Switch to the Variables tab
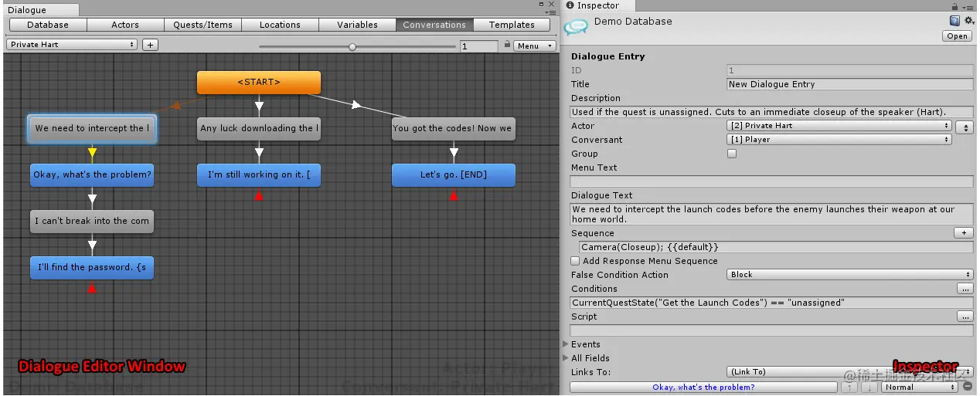This screenshot has width=980, height=396. (357, 25)
